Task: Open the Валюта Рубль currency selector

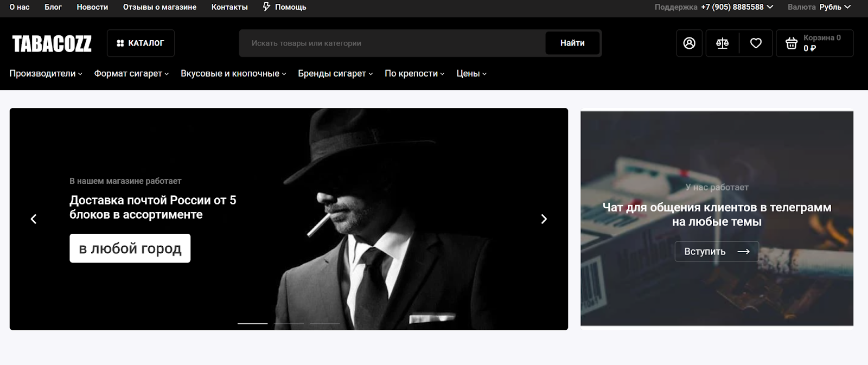Action: point(819,7)
